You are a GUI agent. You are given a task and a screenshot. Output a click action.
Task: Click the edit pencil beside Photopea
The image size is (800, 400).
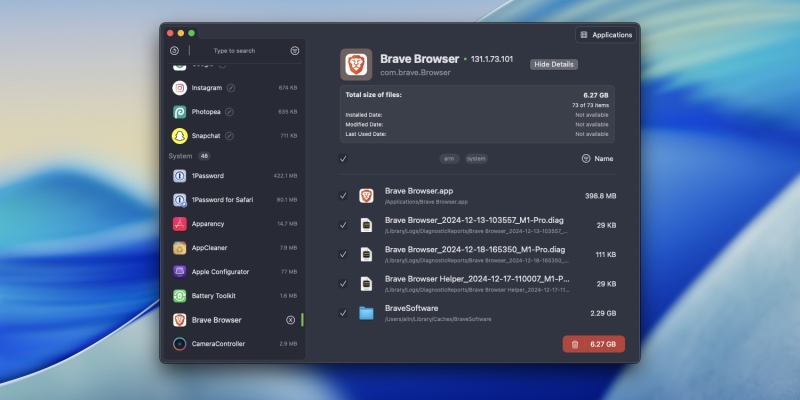(229, 112)
